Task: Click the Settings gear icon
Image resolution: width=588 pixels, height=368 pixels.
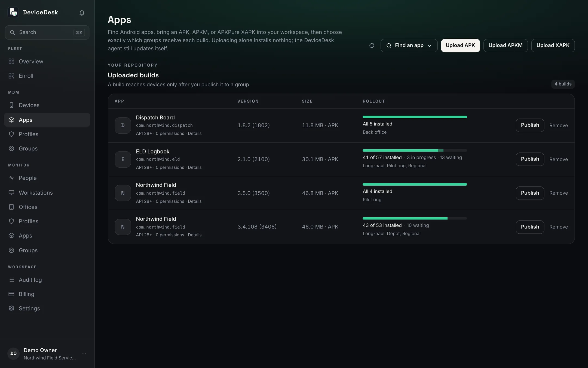Action: [11, 308]
